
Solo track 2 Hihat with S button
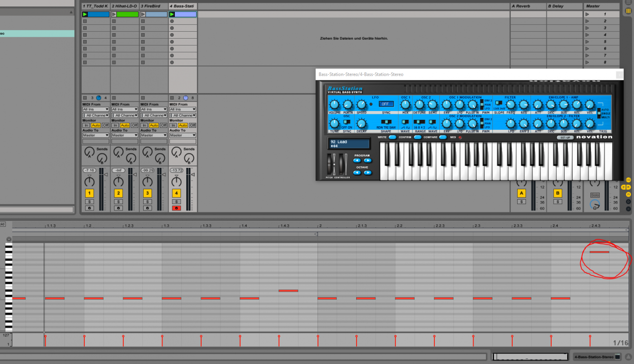pyautogui.click(x=118, y=202)
